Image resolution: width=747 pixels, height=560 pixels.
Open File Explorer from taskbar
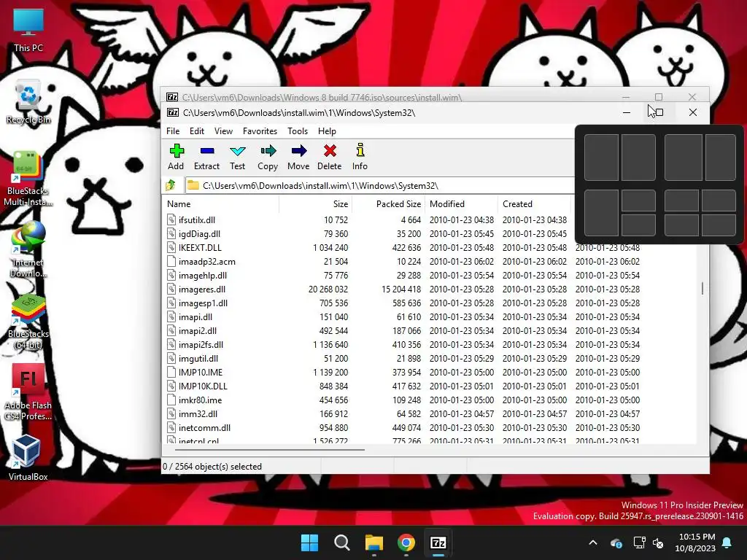(x=374, y=542)
